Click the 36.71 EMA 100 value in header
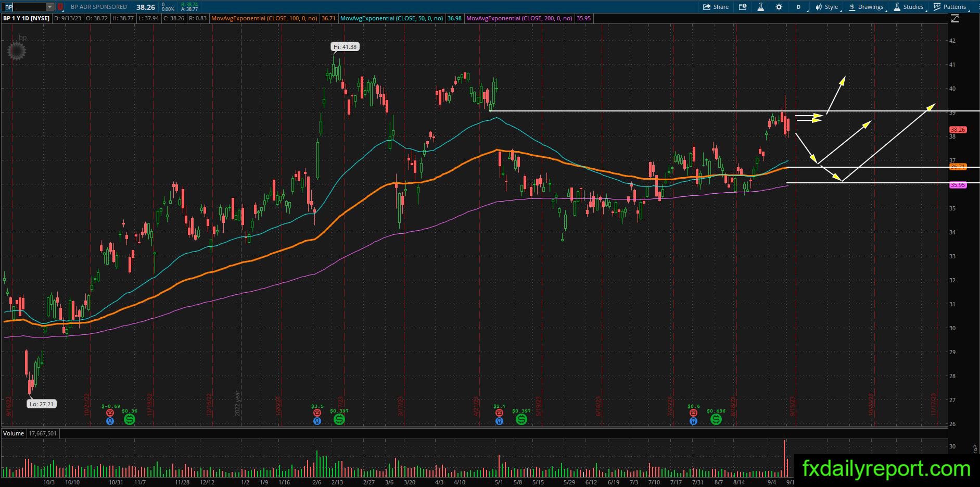The height and width of the screenshot is (487, 980). 328,18
